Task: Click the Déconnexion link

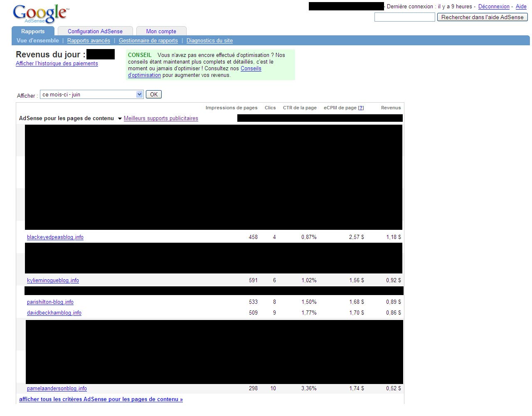Action: 494,6
